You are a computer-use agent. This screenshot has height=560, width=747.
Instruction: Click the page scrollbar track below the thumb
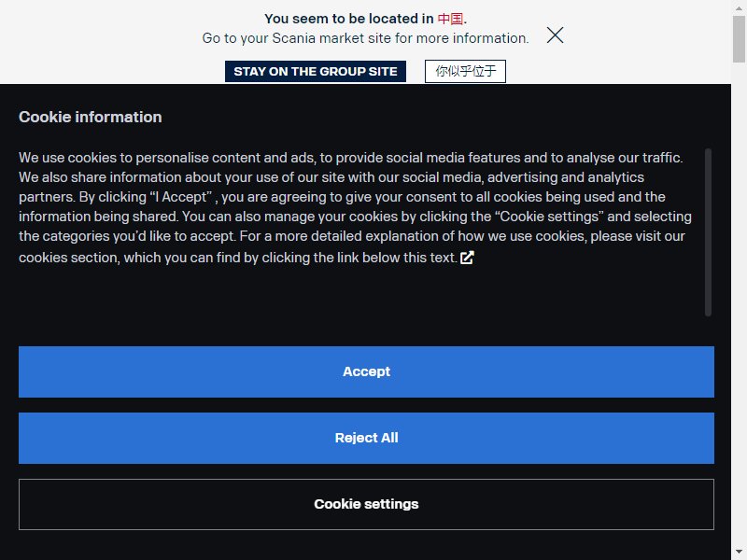tap(739, 305)
